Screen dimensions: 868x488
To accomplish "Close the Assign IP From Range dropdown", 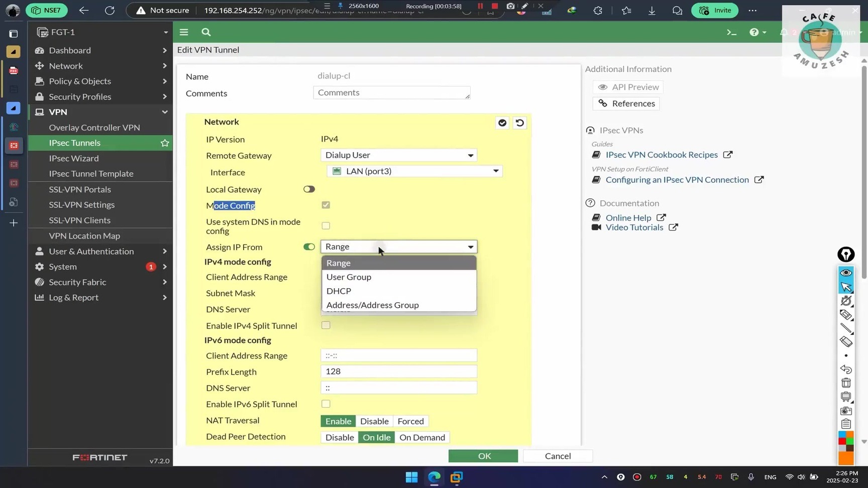I will (x=399, y=247).
